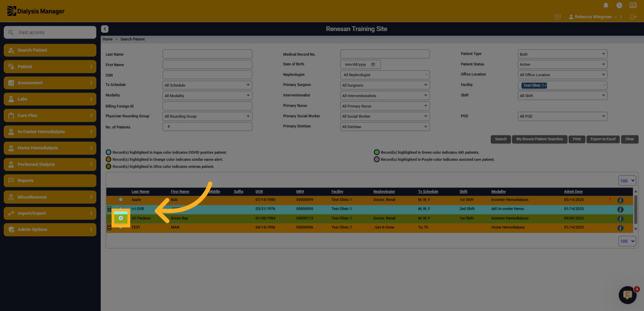Open the chat support bubble icon
The width and height of the screenshot is (644, 311).
[x=627, y=295]
